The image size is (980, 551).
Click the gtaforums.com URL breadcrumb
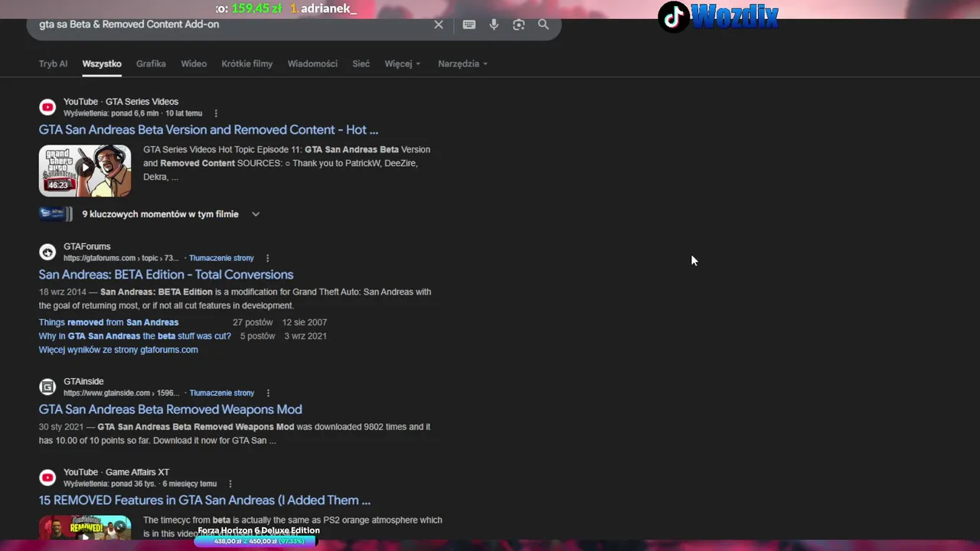(x=121, y=258)
